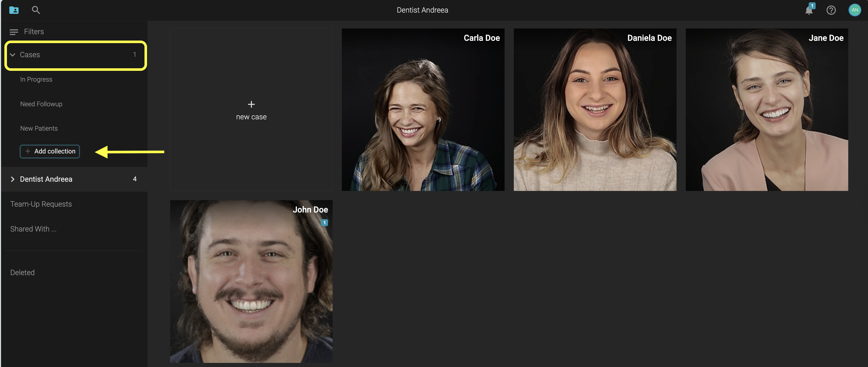Select the Need Followup collection
Screen dimensions: 868x367
pyautogui.click(x=41, y=104)
